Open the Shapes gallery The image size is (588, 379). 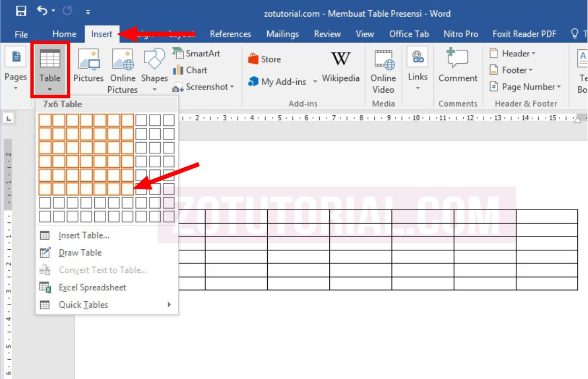tap(154, 70)
